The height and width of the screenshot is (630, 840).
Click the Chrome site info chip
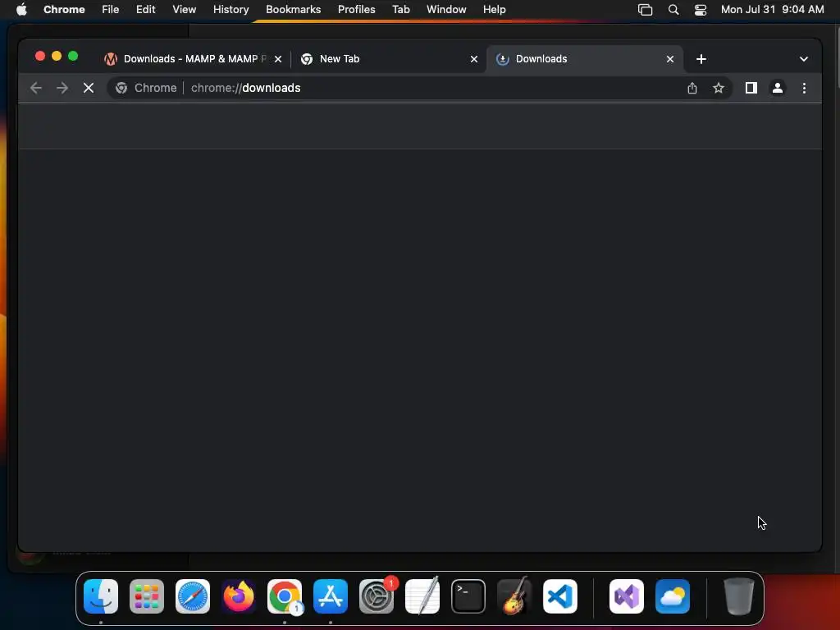click(146, 88)
